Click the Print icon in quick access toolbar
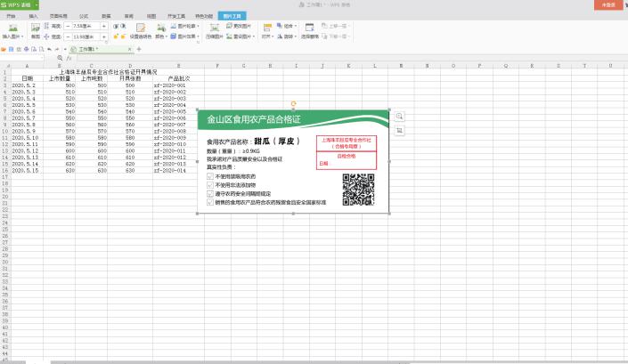The height and width of the screenshot is (364, 628). click(x=27, y=49)
